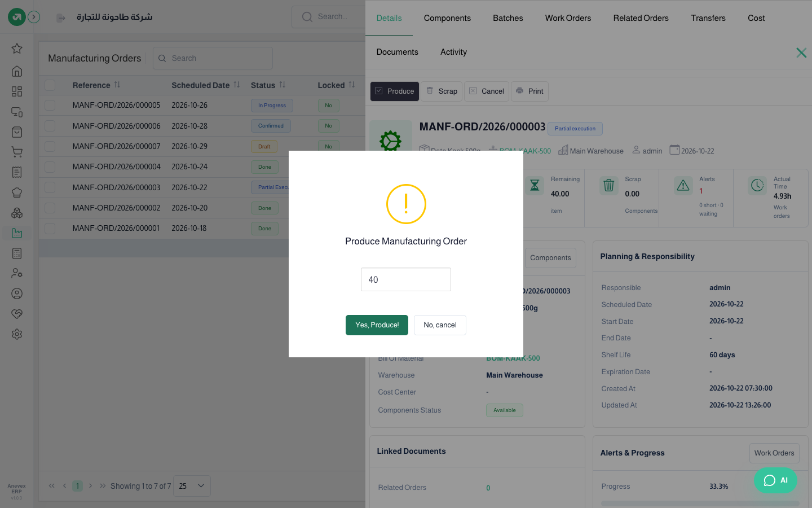This screenshot has width=812, height=508.
Task: Confirm with Yes, Produce! button
Action: pyautogui.click(x=377, y=325)
